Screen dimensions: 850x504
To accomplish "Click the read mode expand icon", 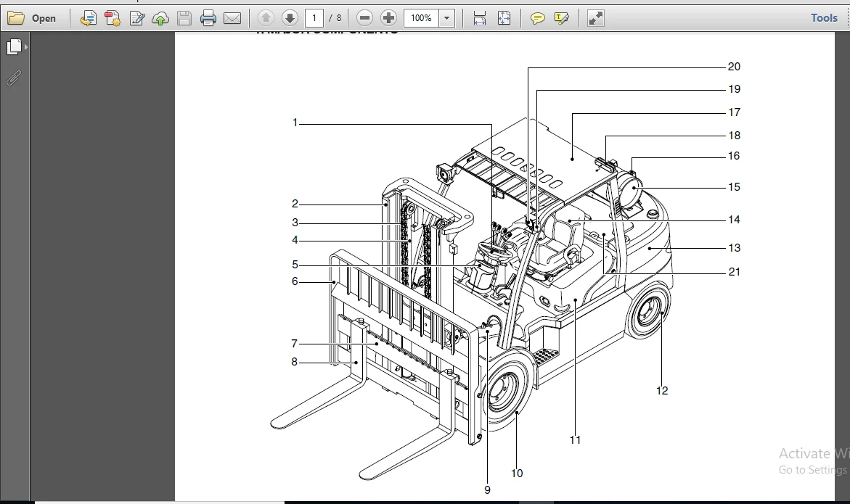I will [x=596, y=18].
